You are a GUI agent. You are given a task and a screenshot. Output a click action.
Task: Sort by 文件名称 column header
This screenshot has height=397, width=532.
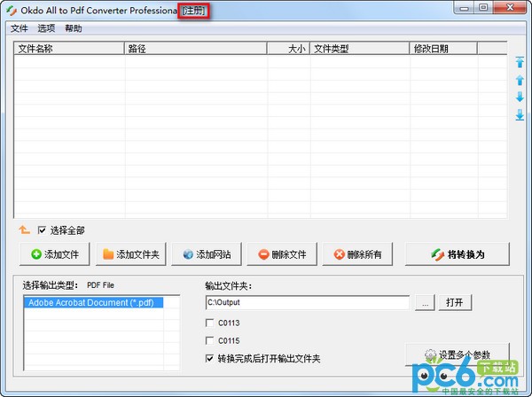pyautogui.click(x=69, y=49)
